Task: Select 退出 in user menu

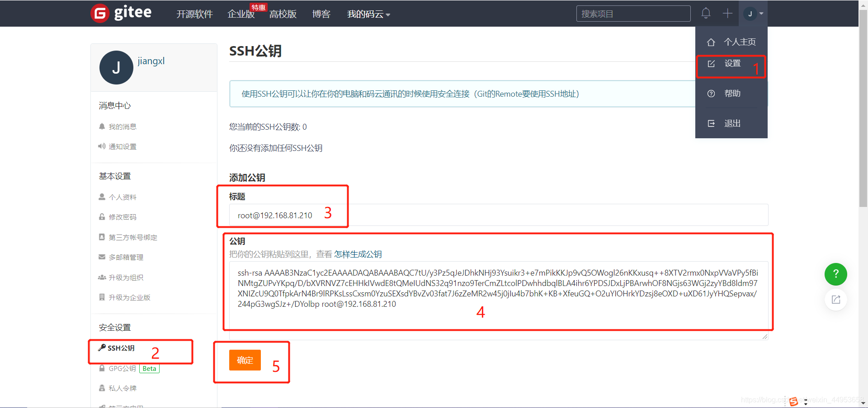Action: 731,123
